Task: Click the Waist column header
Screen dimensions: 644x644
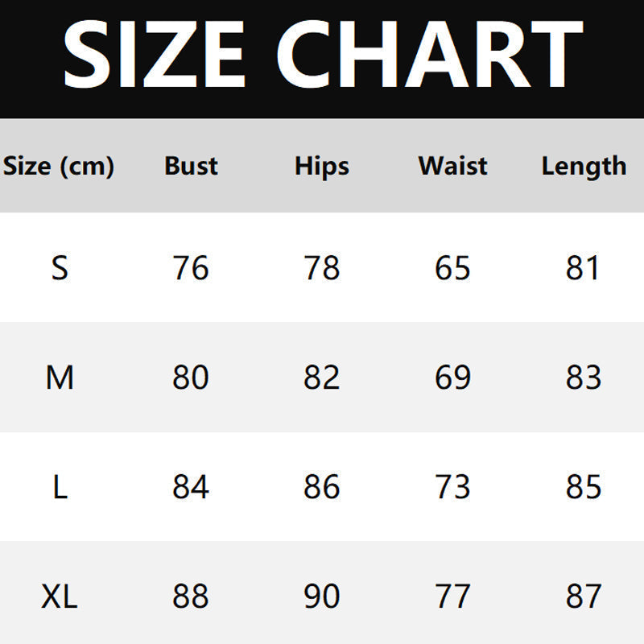Action: pos(452,166)
